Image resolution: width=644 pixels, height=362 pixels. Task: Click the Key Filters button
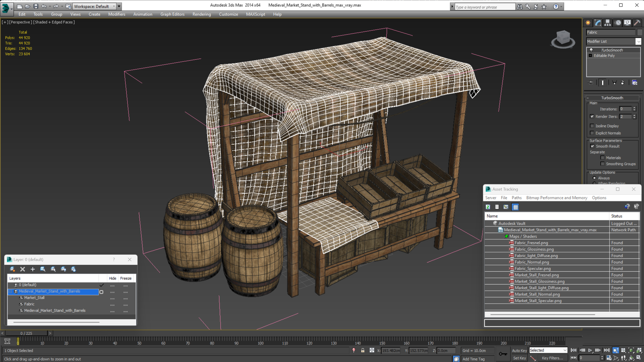[x=552, y=358]
